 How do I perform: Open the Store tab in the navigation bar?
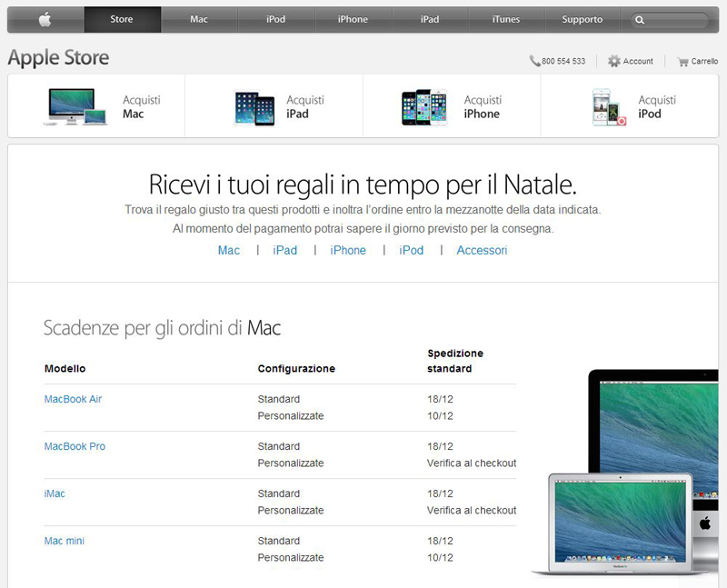pos(123,19)
